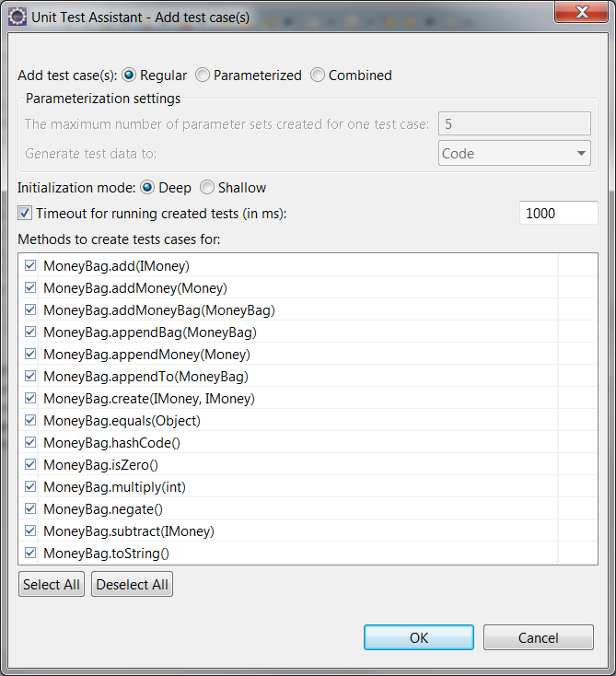Confirm with the OK button

click(x=419, y=637)
